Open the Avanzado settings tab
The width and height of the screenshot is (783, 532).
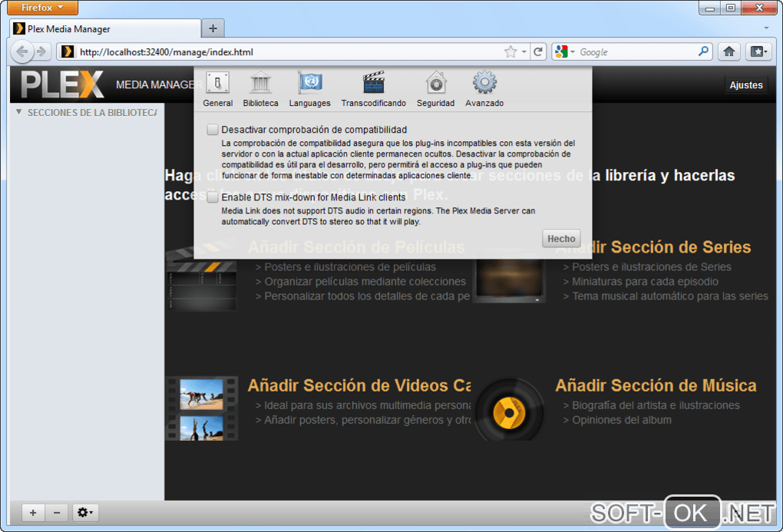tap(484, 89)
